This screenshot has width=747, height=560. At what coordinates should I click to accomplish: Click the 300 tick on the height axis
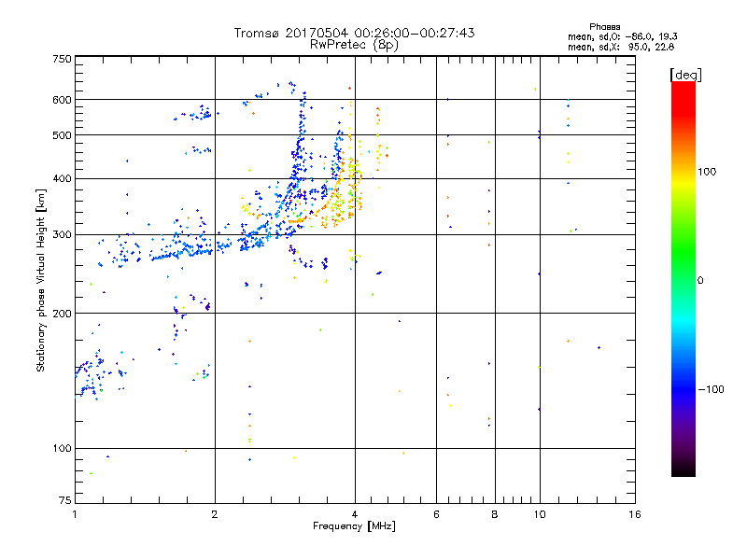click(x=62, y=235)
